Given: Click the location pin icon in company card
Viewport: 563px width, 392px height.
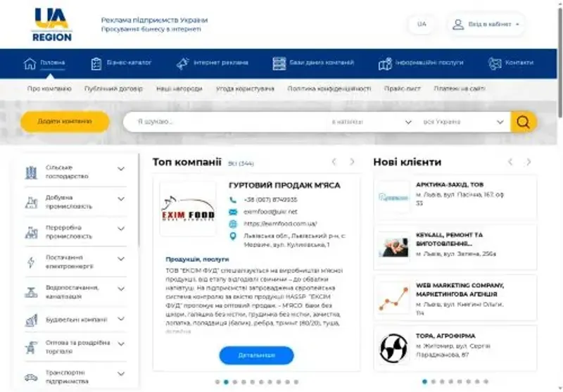Looking at the screenshot, I should point(233,236).
